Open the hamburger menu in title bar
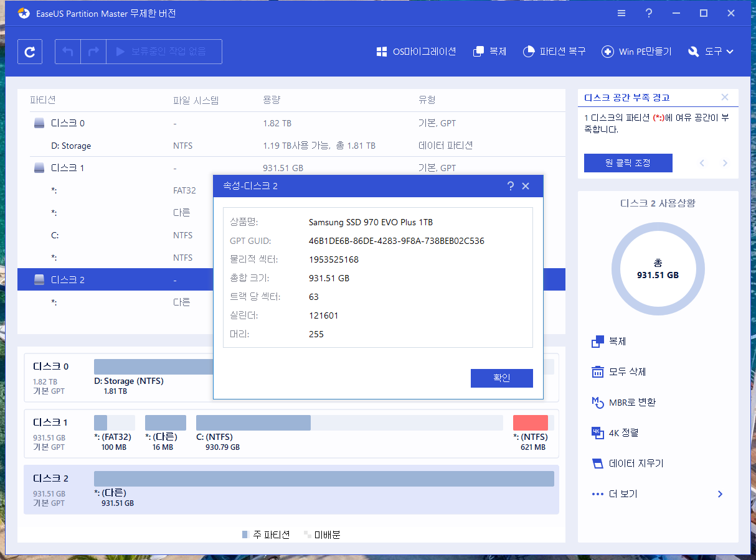 [x=621, y=13]
